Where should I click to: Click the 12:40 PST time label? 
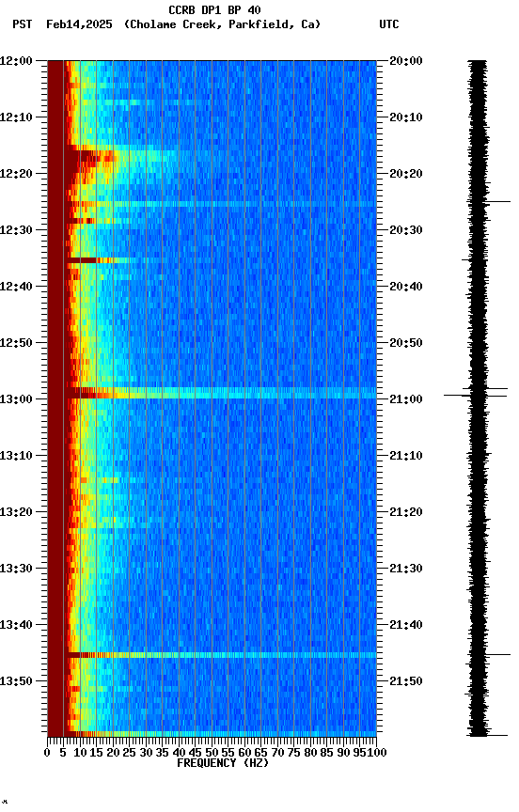pos(16,287)
